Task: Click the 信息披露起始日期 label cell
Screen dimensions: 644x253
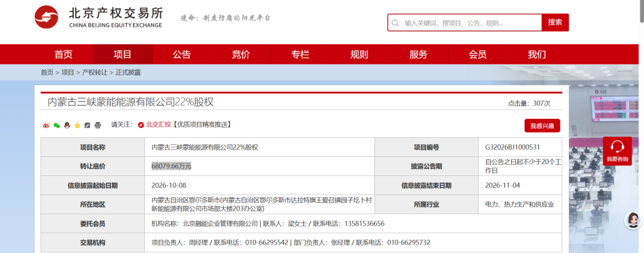Action: [x=93, y=185]
